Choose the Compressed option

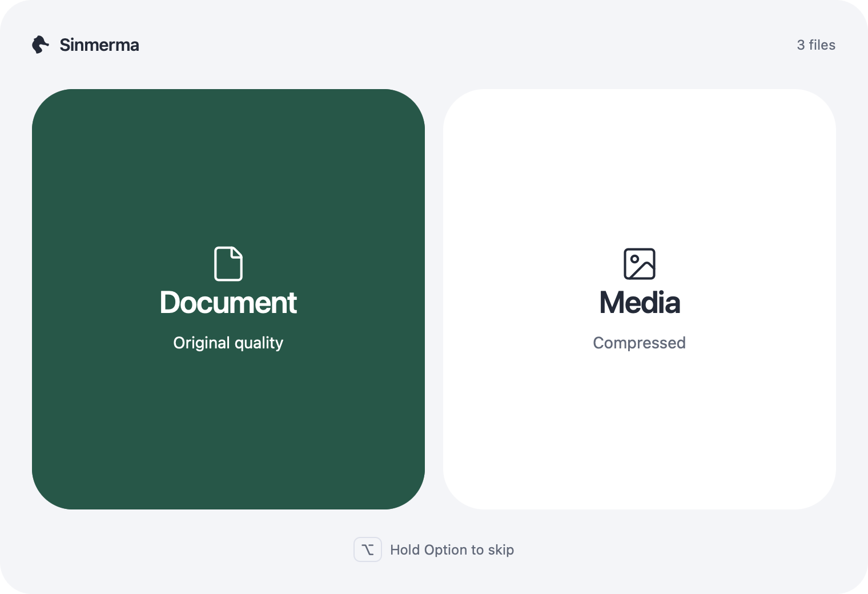[x=640, y=343]
